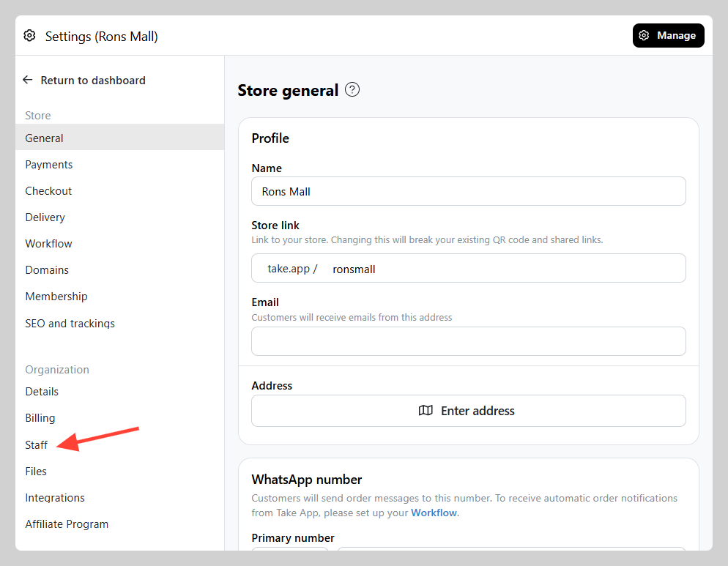728x566 pixels.
Task: Open the Checkout settings
Action: click(48, 191)
